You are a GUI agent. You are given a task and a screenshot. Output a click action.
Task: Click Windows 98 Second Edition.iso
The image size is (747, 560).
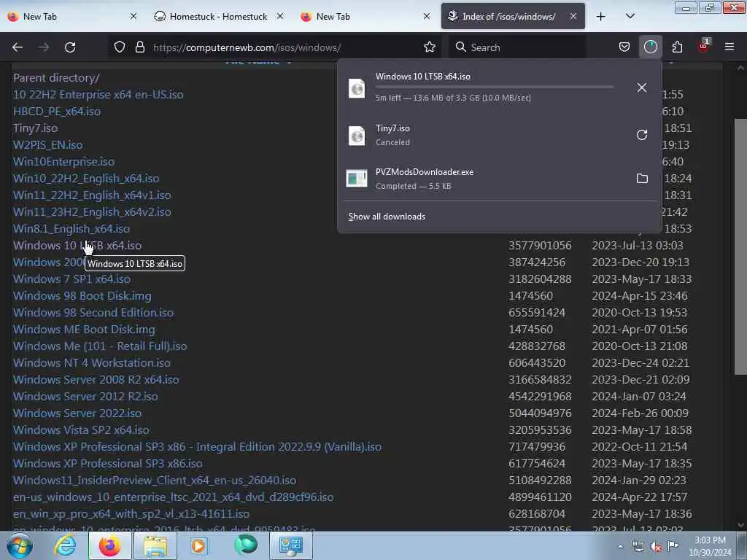pos(93,313)
